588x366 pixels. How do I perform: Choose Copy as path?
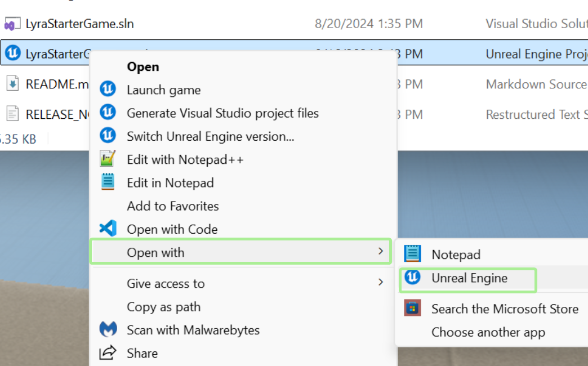[163, 307]
